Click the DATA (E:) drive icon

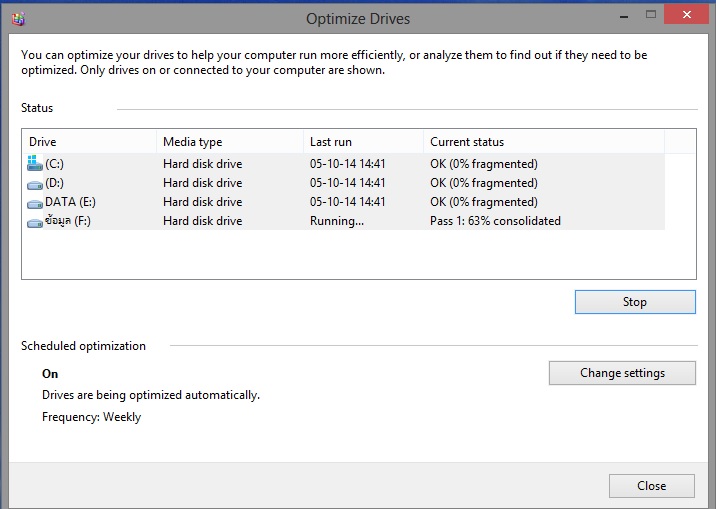[x=35, y=204]
